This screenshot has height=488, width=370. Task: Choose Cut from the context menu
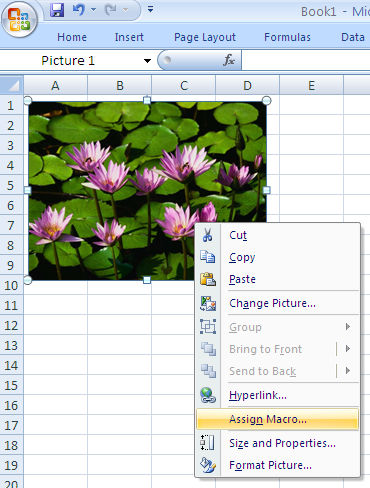point(277,235)
